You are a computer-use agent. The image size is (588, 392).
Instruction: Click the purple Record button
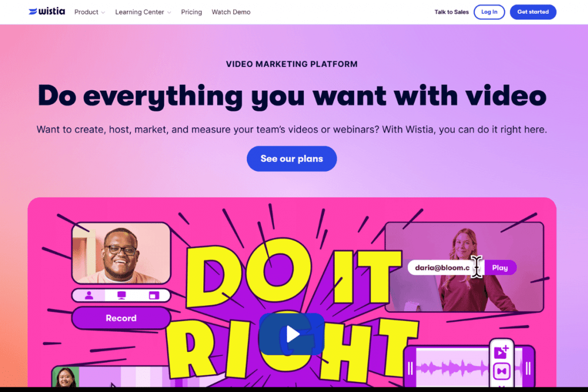pos(121,318)
